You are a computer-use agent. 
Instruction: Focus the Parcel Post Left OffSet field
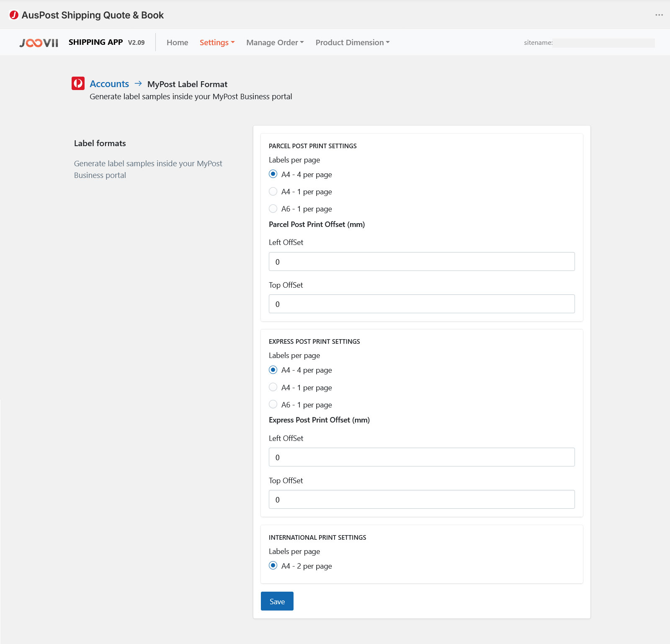click(422, 261)
